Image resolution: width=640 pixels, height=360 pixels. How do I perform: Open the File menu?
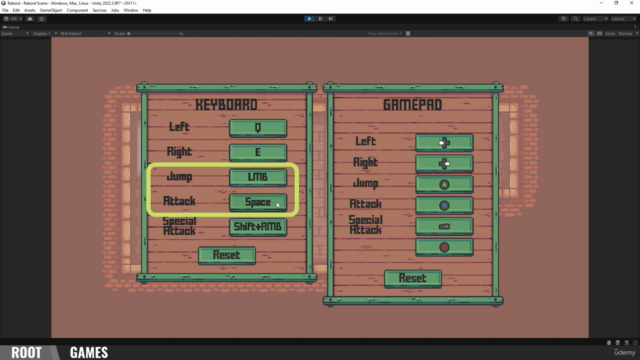pyautogui.click(x=5, y=10)
